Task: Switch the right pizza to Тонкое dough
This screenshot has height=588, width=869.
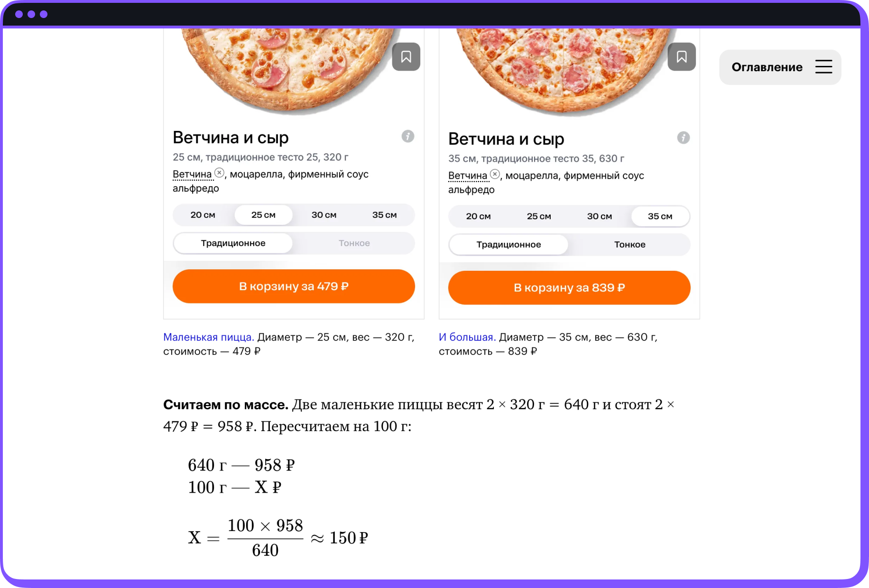Action: 630,244
